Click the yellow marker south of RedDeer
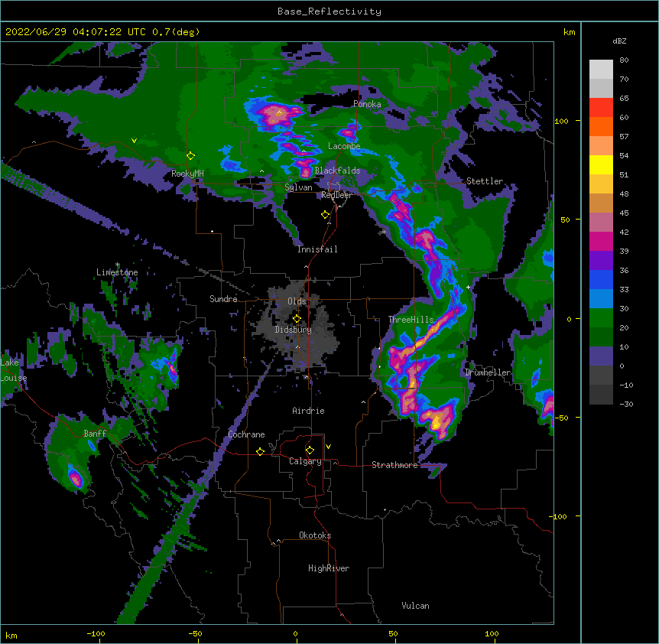The width and height of the screenshot is (659, 644). tap(325, 215)
